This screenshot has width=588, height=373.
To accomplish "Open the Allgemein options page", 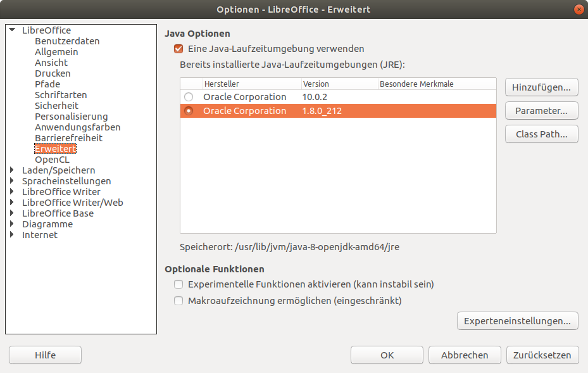I will tap(56, 52).
